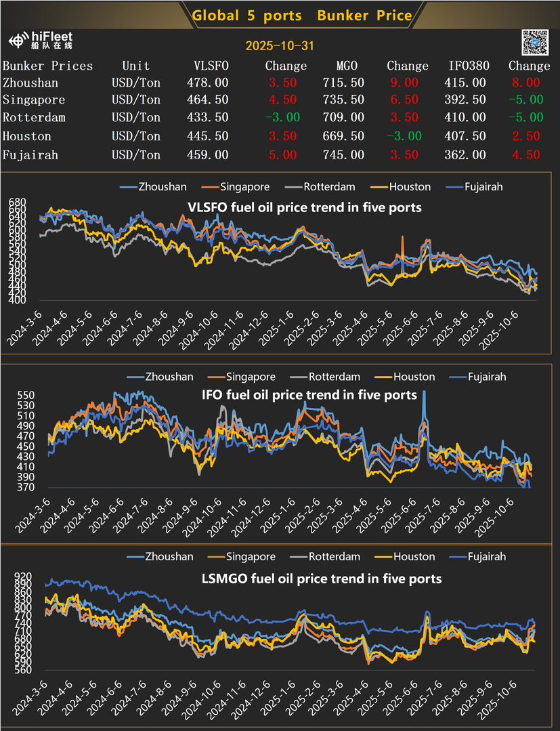The width and height of the screenshot is (560, 731).
Task: Open the QR code in top-right corner
Action: pos(534,42)
